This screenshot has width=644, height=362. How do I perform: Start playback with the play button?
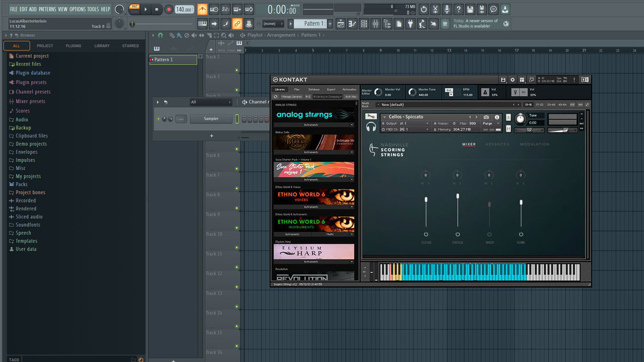(x=146, y=9)
